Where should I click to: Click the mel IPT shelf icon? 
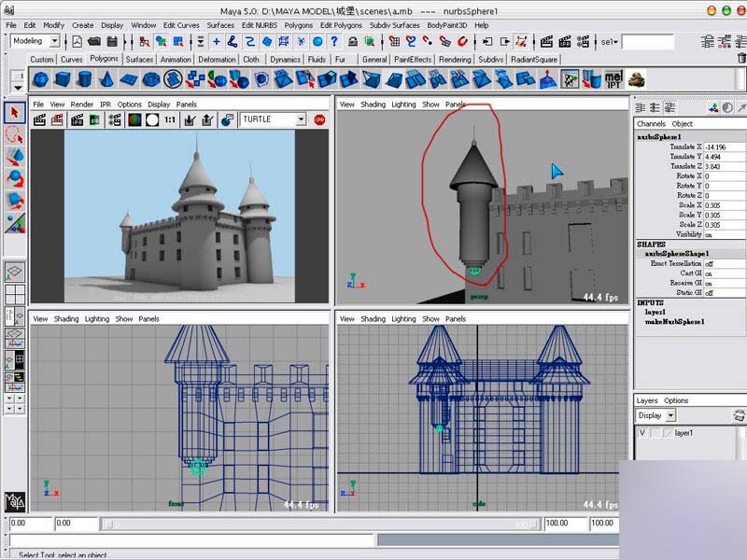pyautogui.click(x=613, y=79)
